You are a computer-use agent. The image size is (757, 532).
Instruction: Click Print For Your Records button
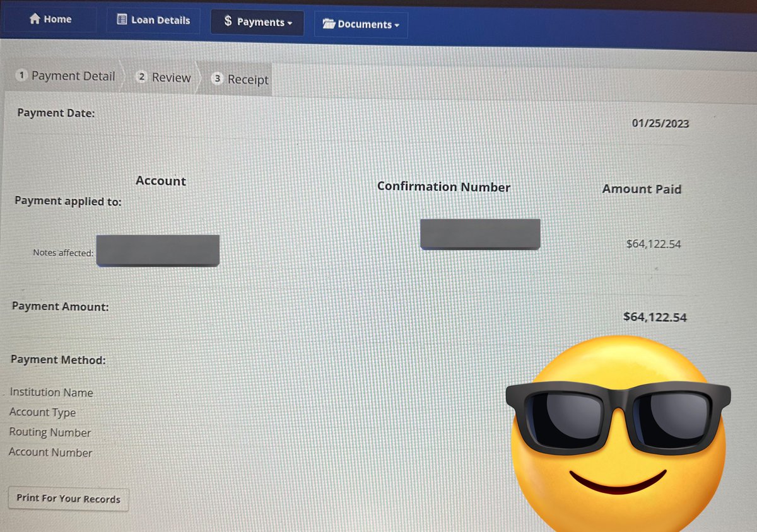[69, 499]
